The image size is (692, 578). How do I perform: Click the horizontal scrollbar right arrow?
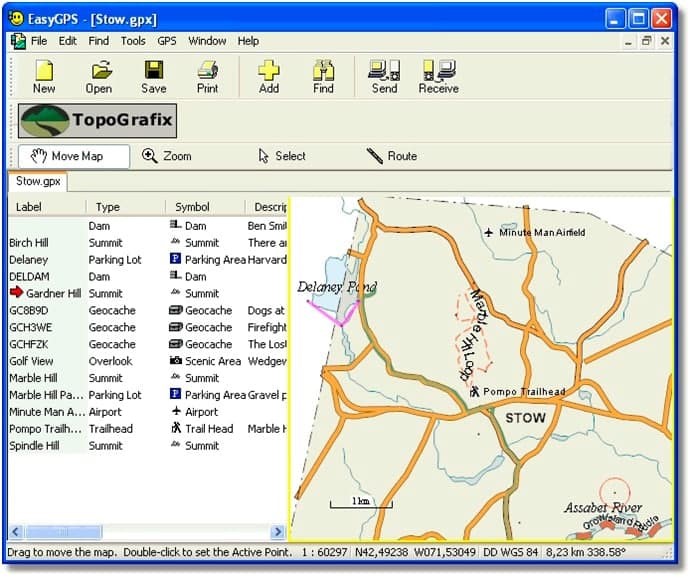click(279, 532)
